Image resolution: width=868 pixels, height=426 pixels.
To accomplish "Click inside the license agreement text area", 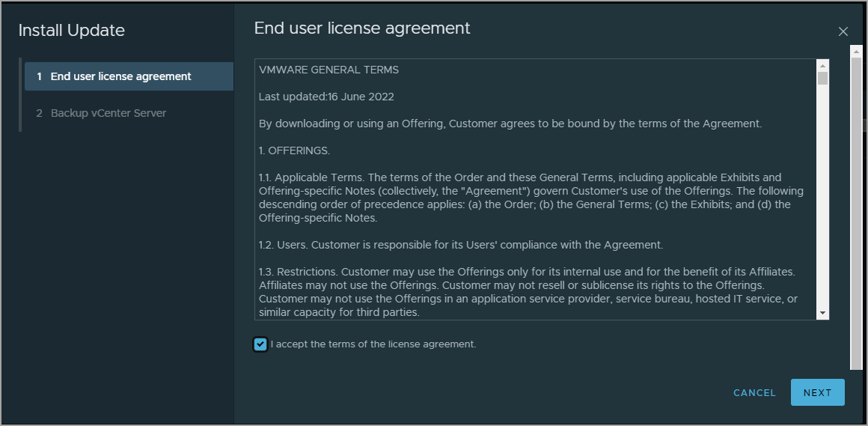I will click(x=536, y=189).
